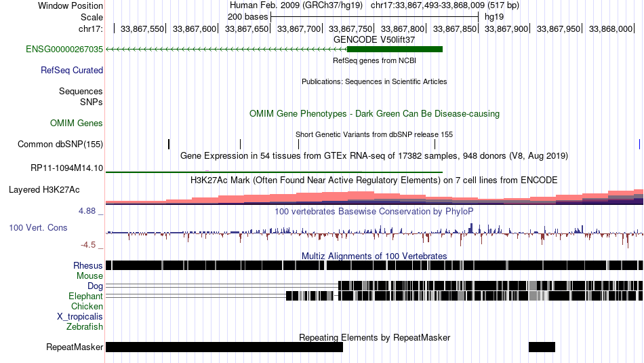
Task: Click the chr17:33,867,493-33,868,009 position text
Action: coord(445,5)
